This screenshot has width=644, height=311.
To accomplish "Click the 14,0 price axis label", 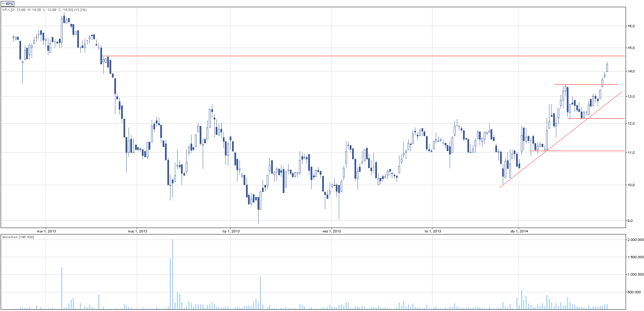I will (x=631, y=71).
